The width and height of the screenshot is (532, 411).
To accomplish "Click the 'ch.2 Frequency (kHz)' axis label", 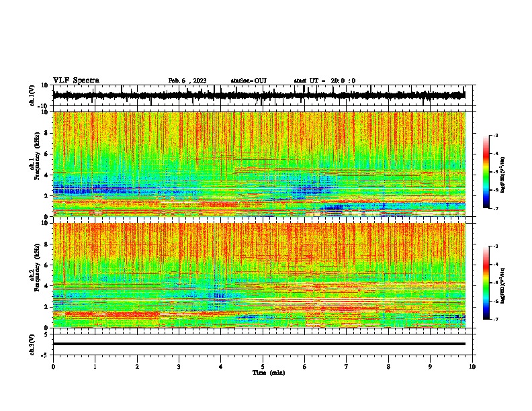I will 36,267.
